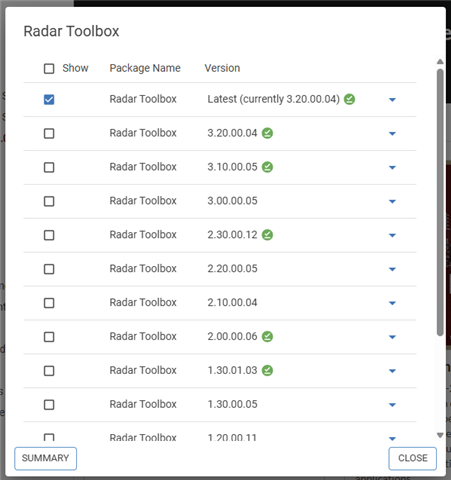
Task: Expand options arrow for version 1.30.00.05
Action: (392, 405)
